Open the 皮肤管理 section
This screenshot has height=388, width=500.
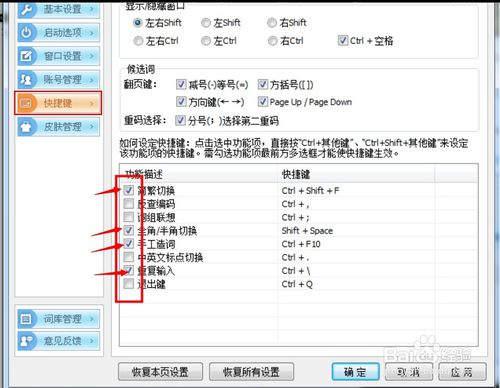pyautogui.click(x=59, y=127)
